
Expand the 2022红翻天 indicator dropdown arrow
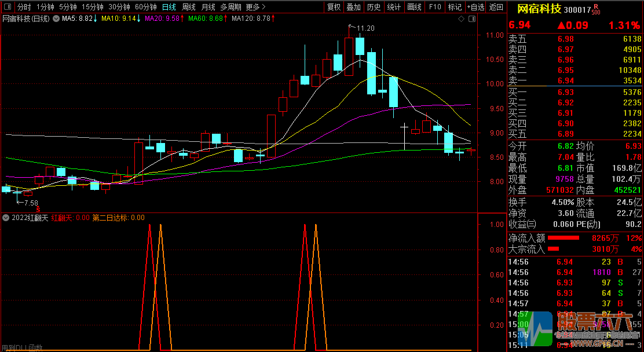point(6,218)
